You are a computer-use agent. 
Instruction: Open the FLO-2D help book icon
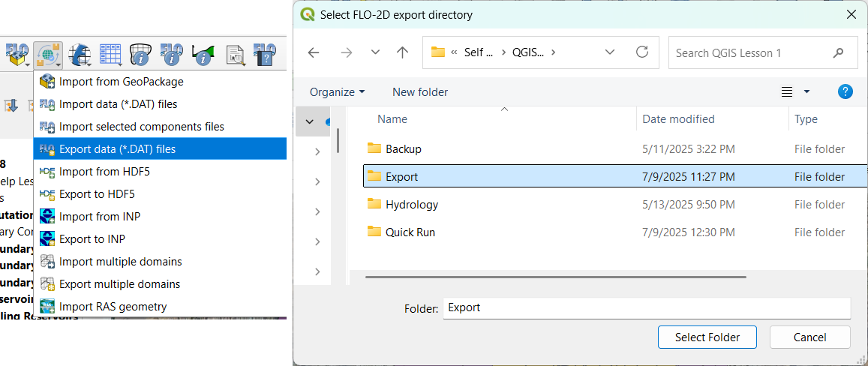pyautogui.click(x=264, y=55)
